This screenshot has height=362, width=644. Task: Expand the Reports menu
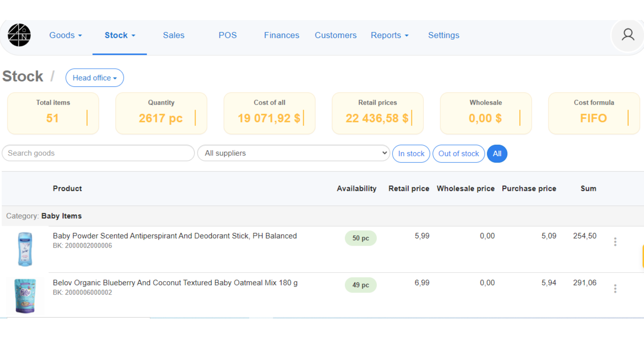click(389, 35)
